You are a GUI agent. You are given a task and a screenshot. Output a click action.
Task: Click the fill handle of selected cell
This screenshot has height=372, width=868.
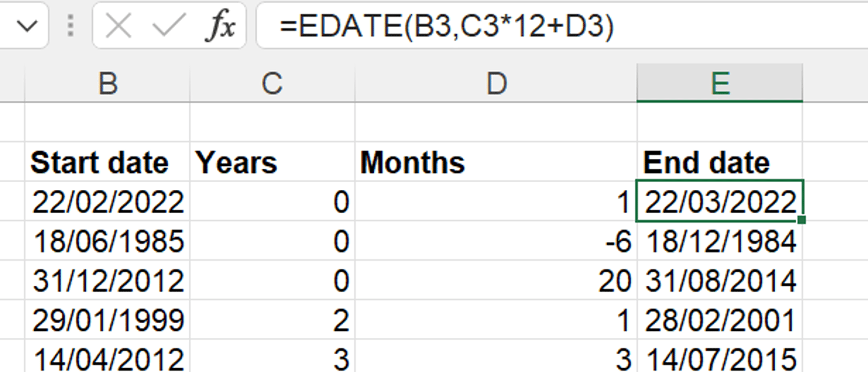click(x=802, y=220)
